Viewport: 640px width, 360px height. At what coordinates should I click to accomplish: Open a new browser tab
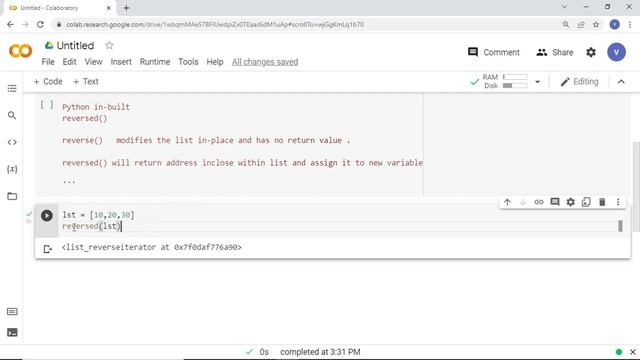coord(126,8)
